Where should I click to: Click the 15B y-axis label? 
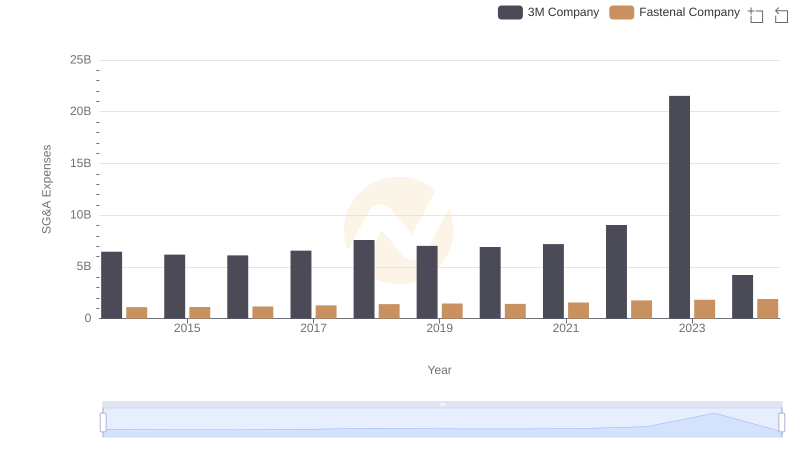tap(81, 163)
